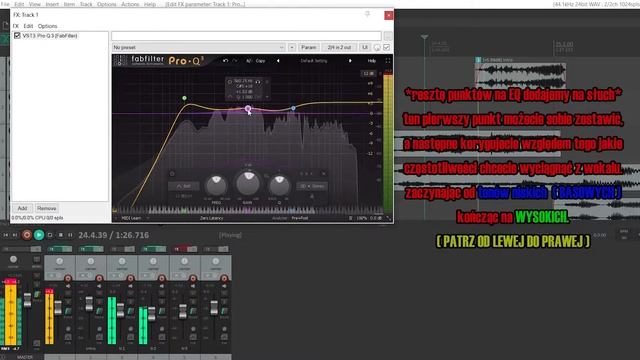
Task: Click the Remove button in FX window
Action: point(47,208)
